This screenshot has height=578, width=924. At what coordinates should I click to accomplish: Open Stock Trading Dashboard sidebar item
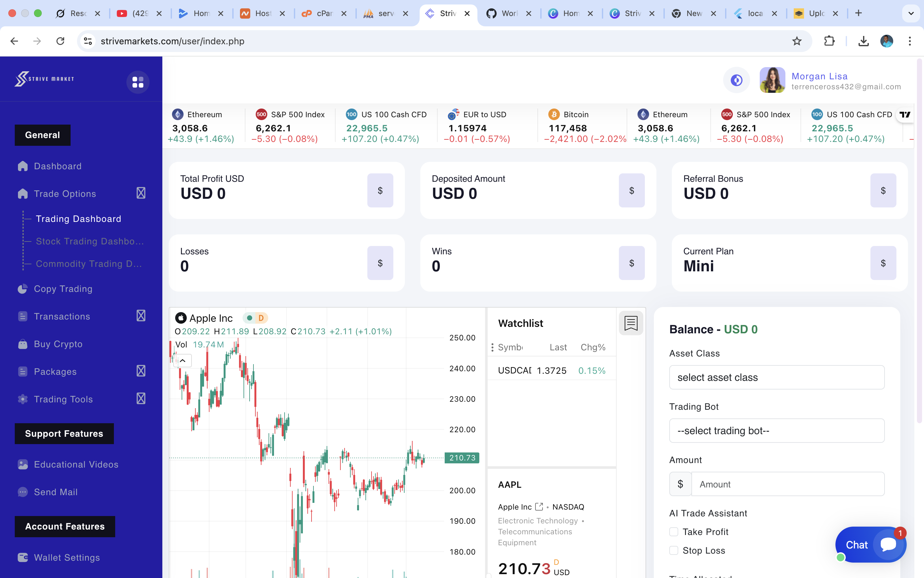click(x=90, y=241)
